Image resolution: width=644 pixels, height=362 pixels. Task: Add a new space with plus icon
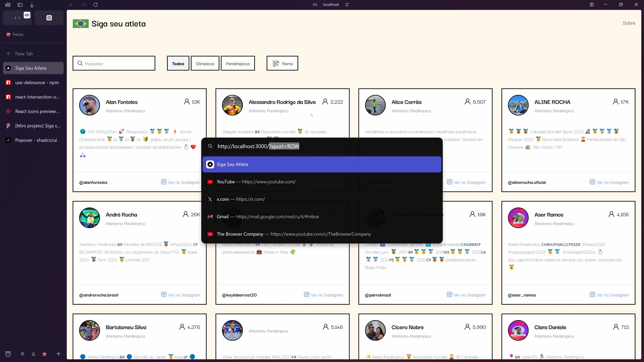pyautogui.click(x=58, y=354)
